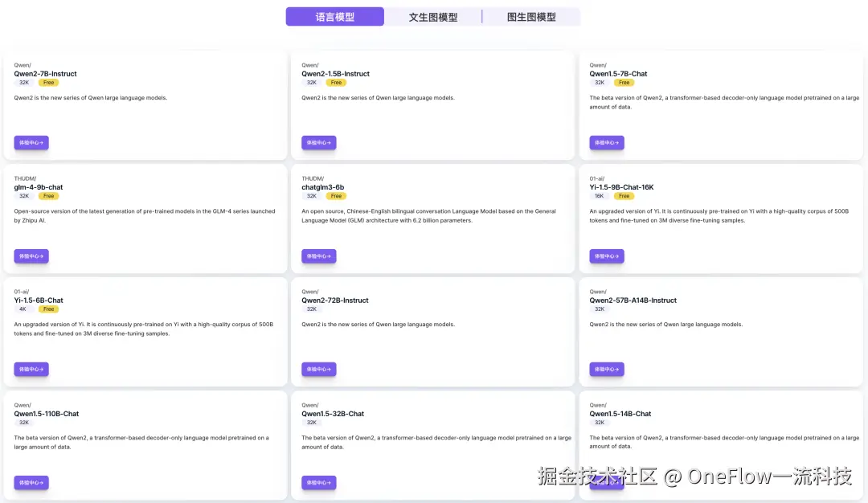Click the Qwen1.5-14B-Chat model title
The width and height of the screenshot is (868, 503).
(620, 414)
